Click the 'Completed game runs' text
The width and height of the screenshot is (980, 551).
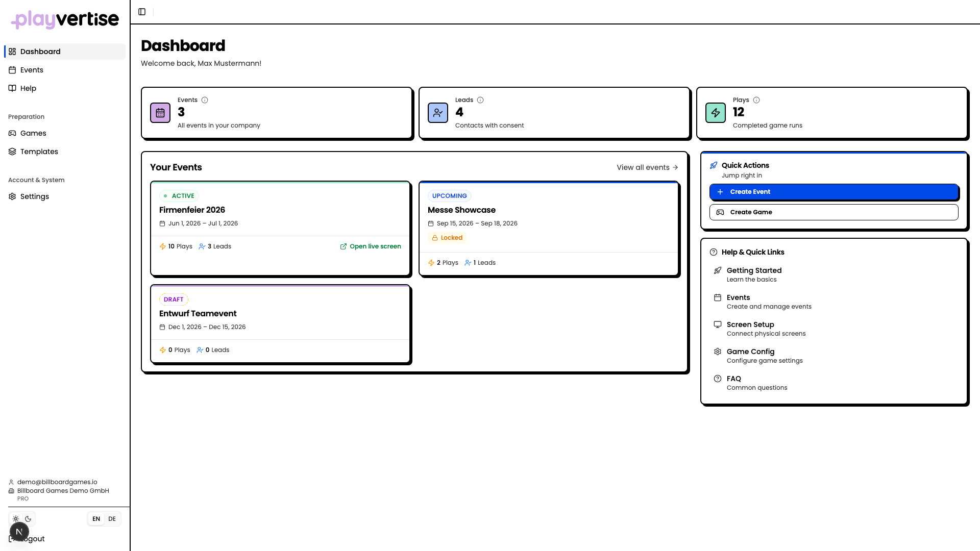pyautogui.click(x=767, y=126)
